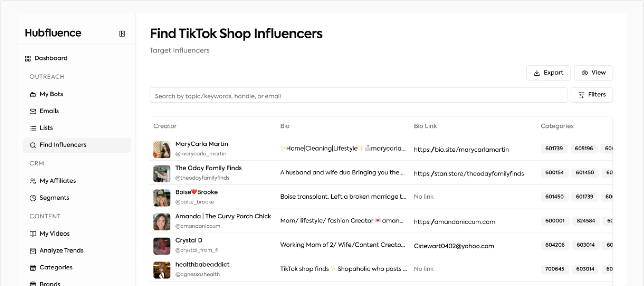The width and height of the screenshot is (644, 286).
Task: Open MaryCarla Martin's bio.site link
Action: pyautogui.click(x=461, y=149)
